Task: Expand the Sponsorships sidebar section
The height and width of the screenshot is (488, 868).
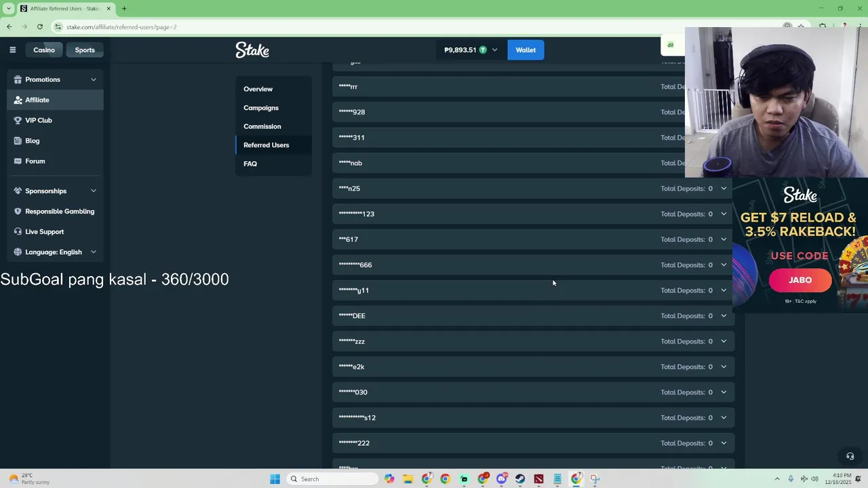Action: [94, 190]
